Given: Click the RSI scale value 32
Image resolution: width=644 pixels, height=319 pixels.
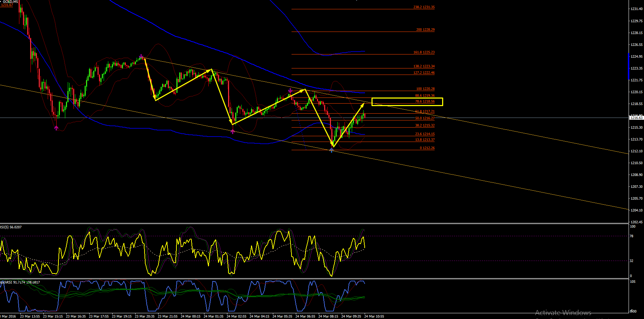Looking at the screenshot, I should [632, 261].
